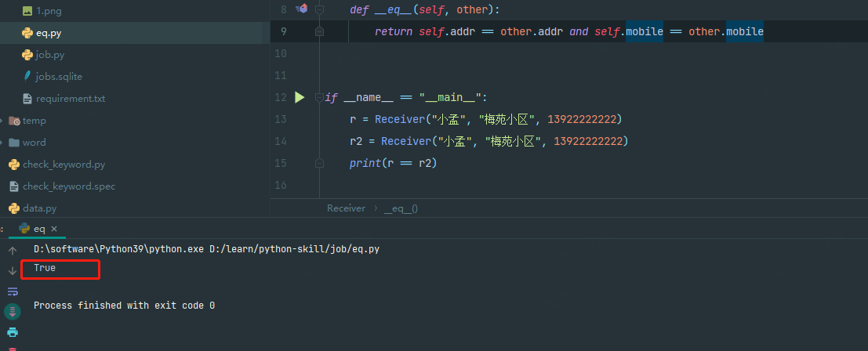
Task: Click __eq__() in the breadcrumb bar
Action: point(401,208)
